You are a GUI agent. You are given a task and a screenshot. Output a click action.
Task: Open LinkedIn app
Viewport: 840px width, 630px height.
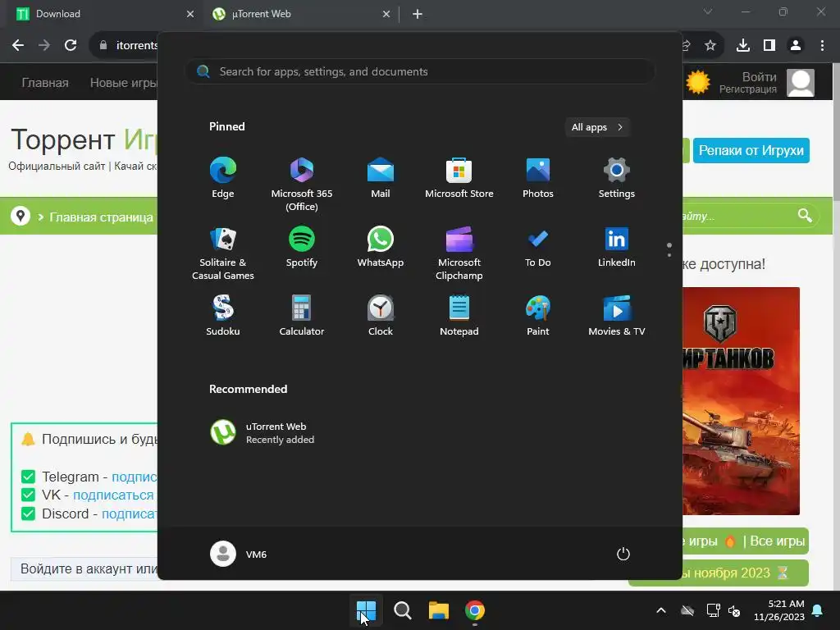point(617,247)
